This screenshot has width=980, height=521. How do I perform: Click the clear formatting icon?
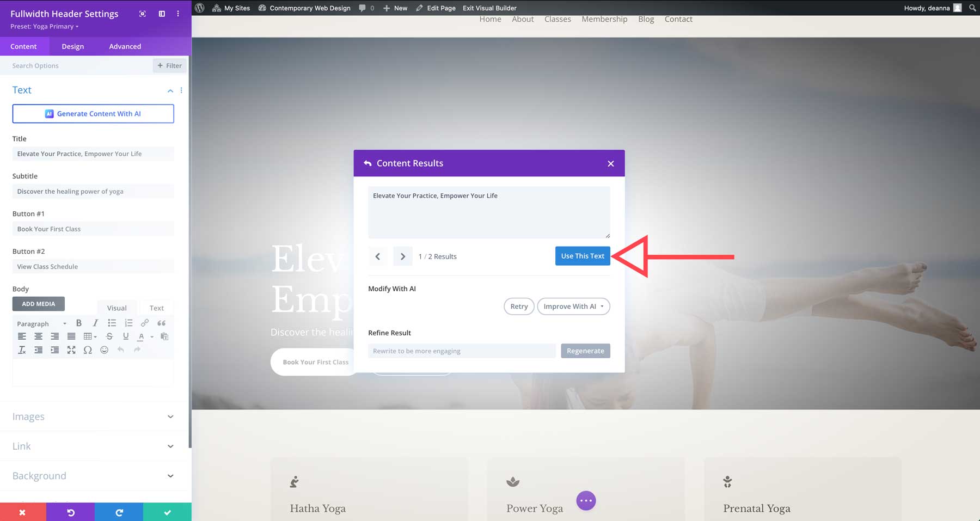tap(22, 350)
